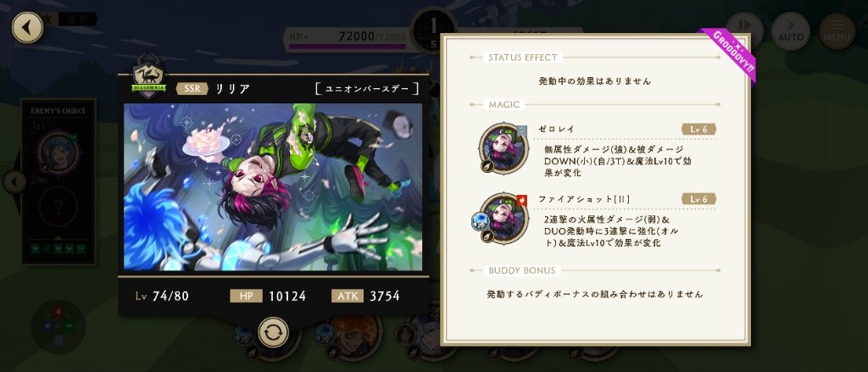
Task: Toggle the AUTO battle button
Action: 791,31
